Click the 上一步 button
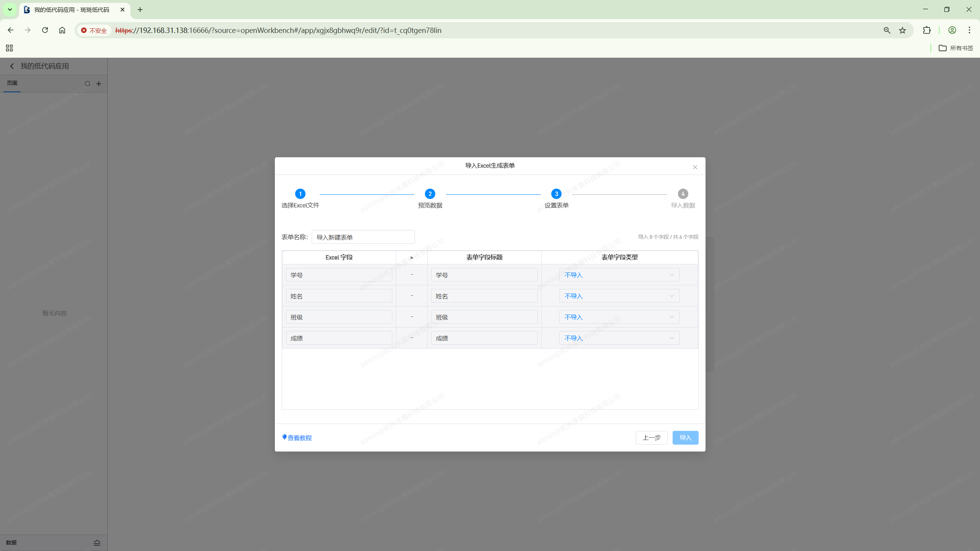 [651, 437]
